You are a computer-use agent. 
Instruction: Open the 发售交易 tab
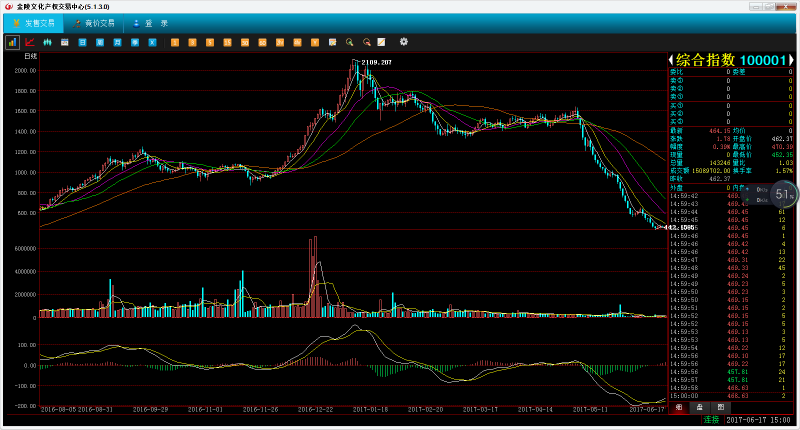pos(34,23)
